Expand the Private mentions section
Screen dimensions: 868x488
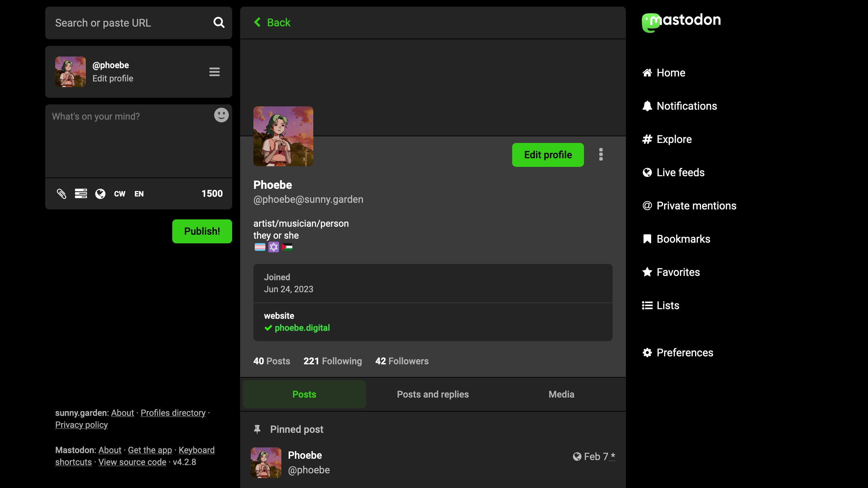pos(696,205)
